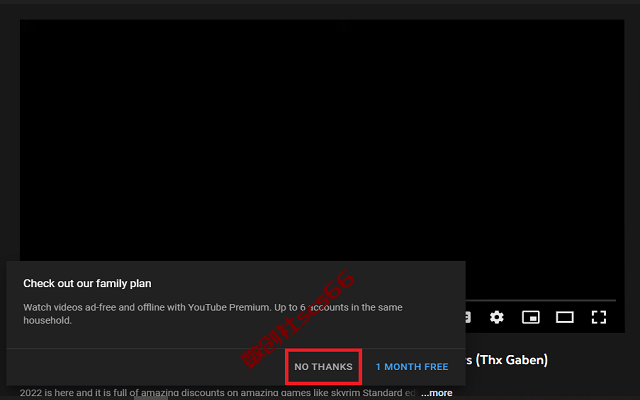Open the video settings gear menu
The image size is (640, 400).
pyautogui.click(x=497, y=317)
